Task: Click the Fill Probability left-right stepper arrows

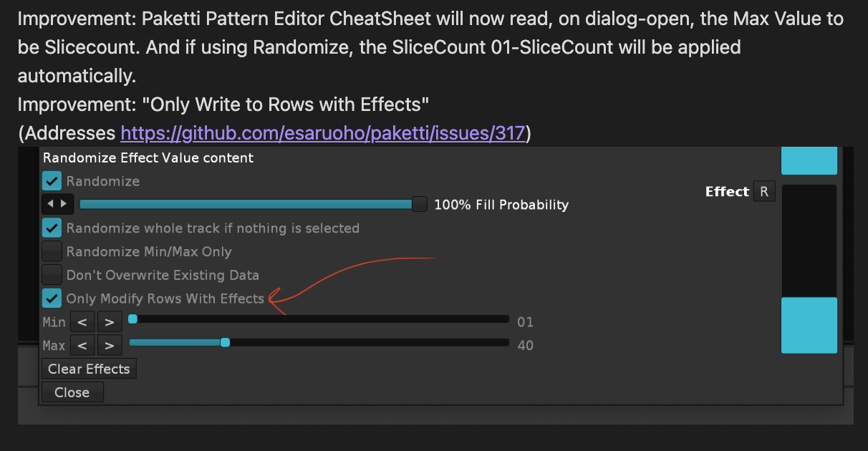Action: click(57, 205)
